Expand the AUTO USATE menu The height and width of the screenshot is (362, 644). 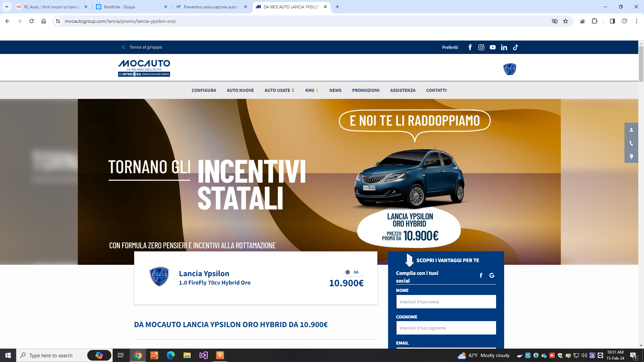point(279,90)
